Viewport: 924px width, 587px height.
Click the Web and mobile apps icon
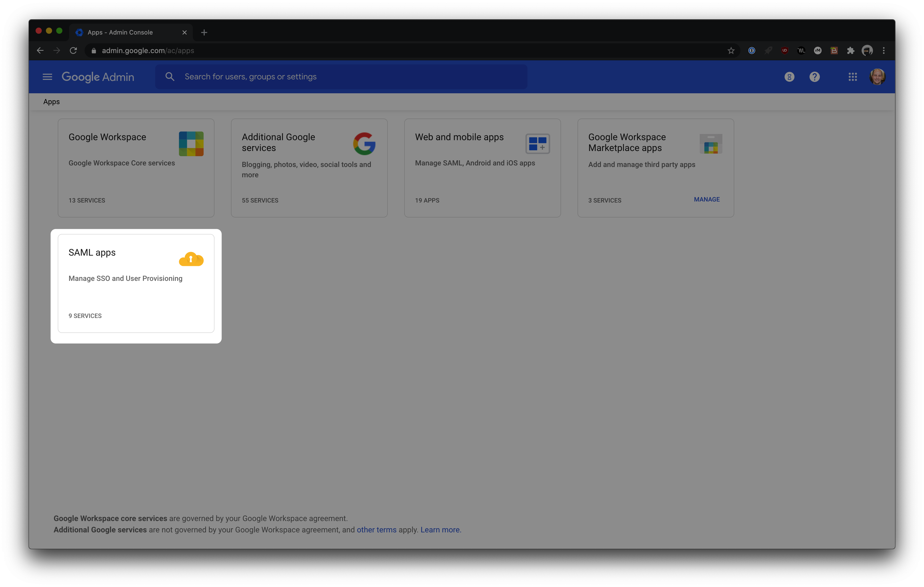(538, 143)
